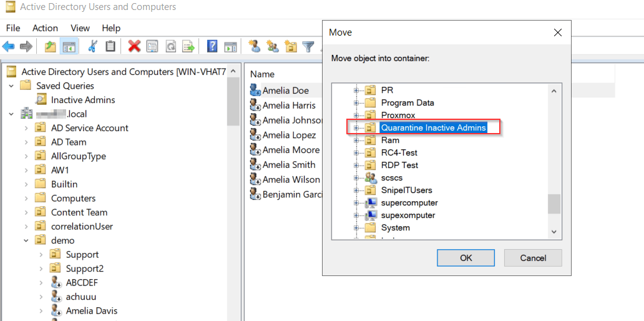The height and width of the screenshot is (321, 644).
Task: Select the Support OU under demo
Action: click(x=82, y=254)
